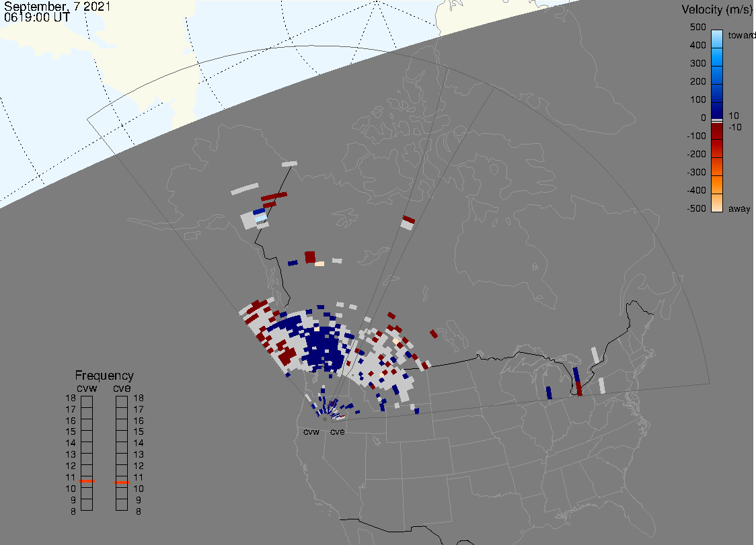Click the 500 tick label on velocity scale

(x=697, y=27)
